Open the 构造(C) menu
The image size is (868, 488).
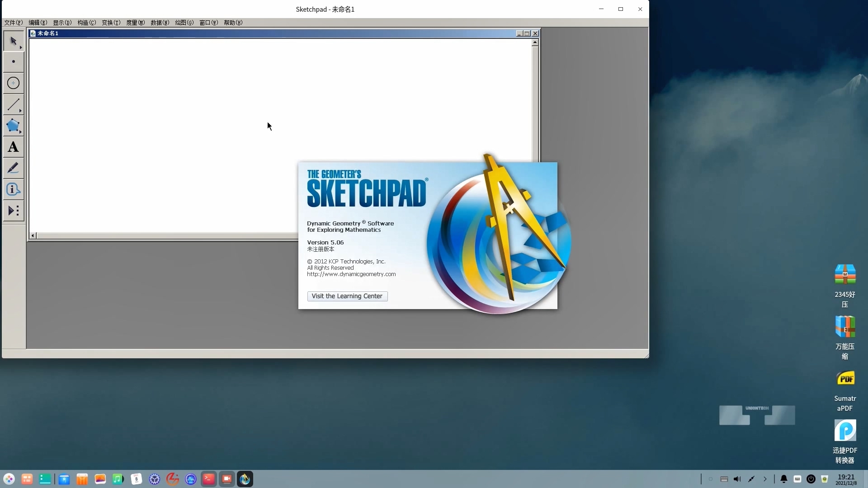87,23
